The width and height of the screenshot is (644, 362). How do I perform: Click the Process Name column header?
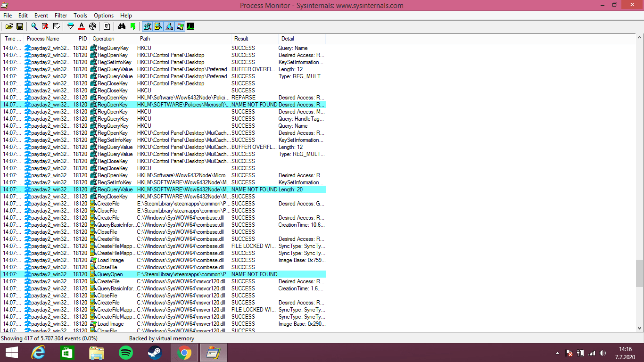[47, 39]
